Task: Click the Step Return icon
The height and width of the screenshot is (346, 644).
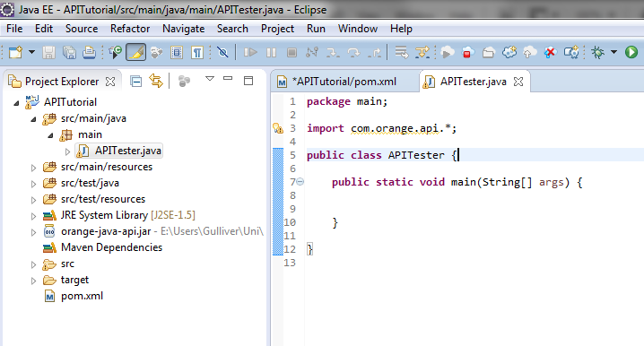Action: tap(374, 52)
